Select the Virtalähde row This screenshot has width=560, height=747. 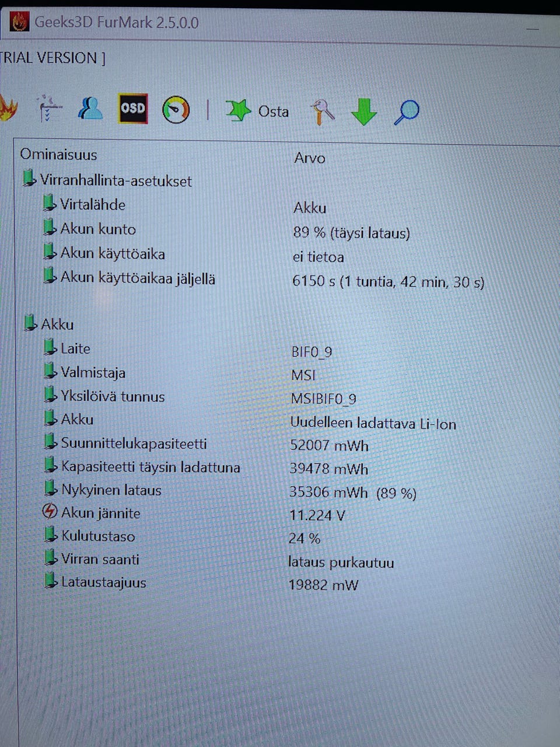coord(93,205)
